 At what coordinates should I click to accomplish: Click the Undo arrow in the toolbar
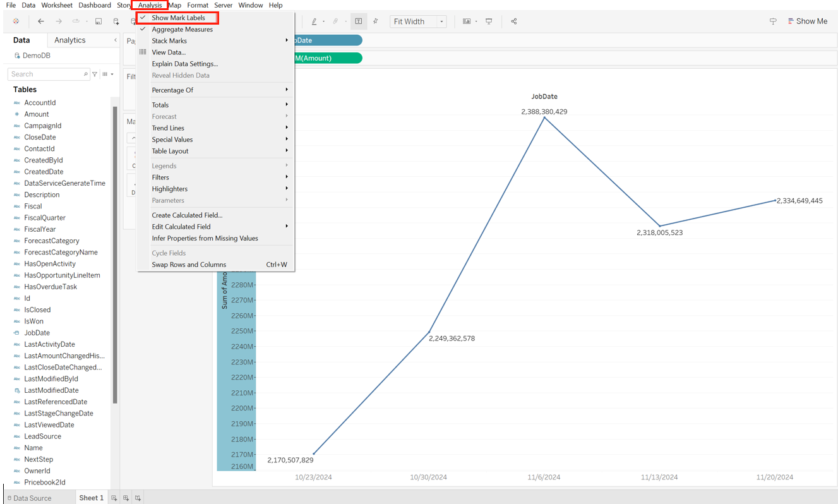point(40,21)
